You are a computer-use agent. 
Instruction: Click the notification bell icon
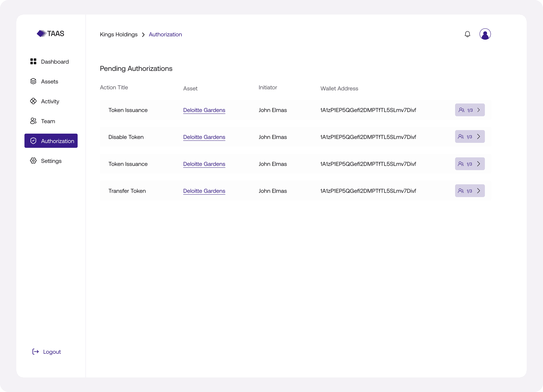pyautogui.click(x=467, y=34)
